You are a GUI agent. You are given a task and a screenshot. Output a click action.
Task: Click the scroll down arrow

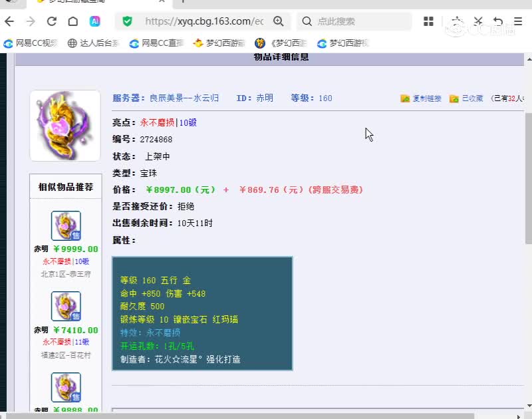529,406
